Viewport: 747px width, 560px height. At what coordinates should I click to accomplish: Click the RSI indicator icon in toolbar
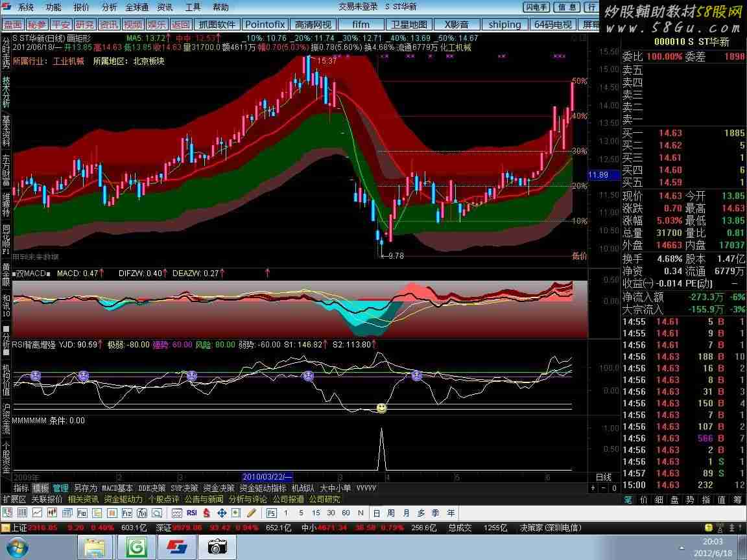click(x=191, y=513)
